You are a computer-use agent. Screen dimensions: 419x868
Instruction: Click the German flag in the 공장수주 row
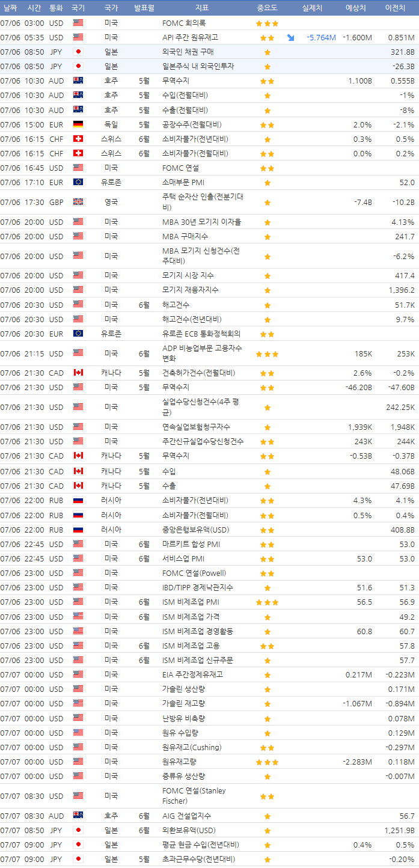tap(78, 124)
